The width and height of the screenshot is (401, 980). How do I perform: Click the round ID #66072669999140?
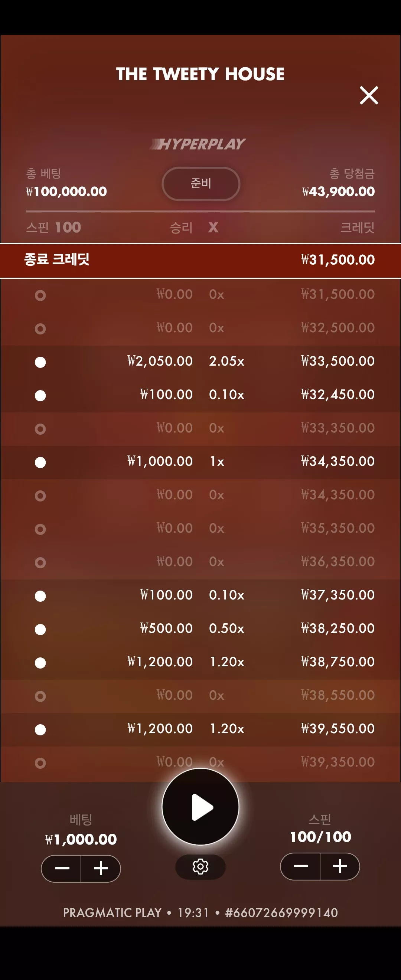pyautogui.click(x=281, y=913)
